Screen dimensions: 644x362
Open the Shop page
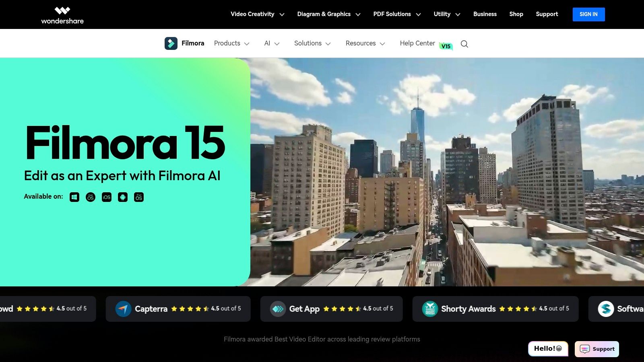point(516,14)
